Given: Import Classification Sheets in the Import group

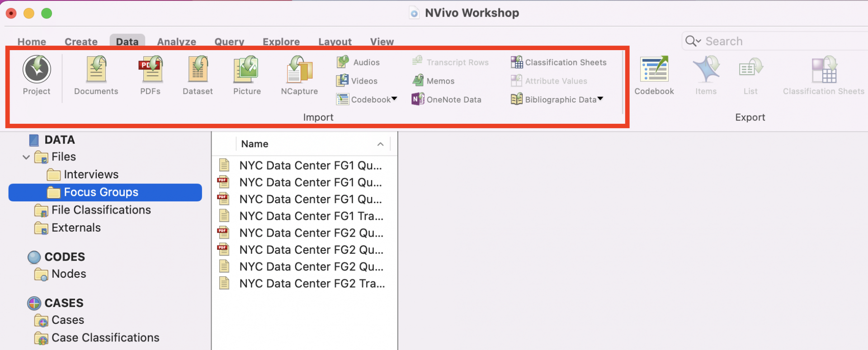Looking at the screenshot, I should (558, 62).
